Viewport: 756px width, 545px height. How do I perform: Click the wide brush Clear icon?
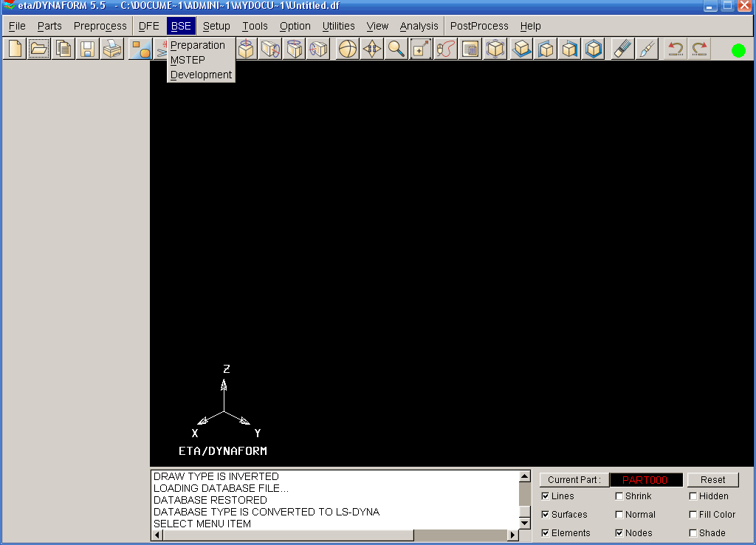[x=622, y=49]
